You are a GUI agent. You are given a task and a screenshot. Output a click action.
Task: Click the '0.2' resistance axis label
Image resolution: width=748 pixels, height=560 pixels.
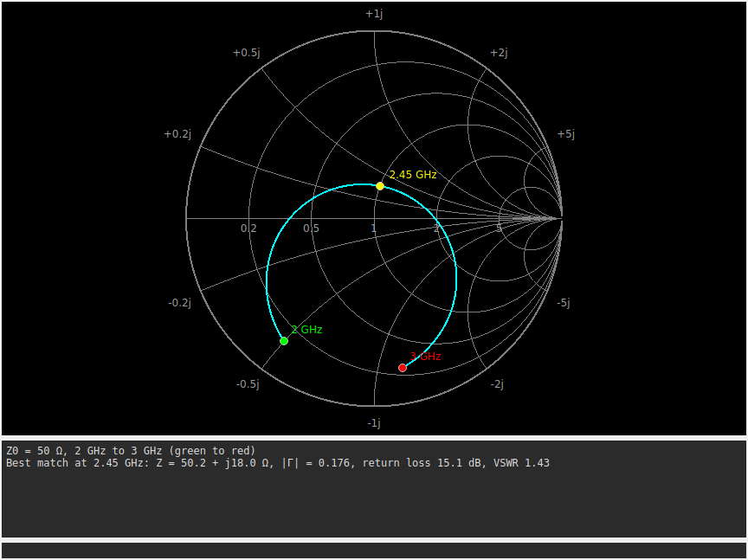[248, 229]
